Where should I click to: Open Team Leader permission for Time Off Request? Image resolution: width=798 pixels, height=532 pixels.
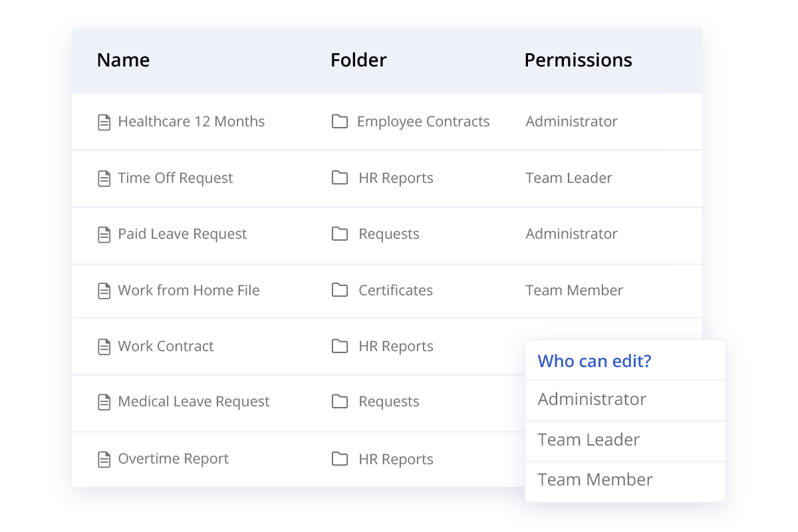(x=569, y=178)
